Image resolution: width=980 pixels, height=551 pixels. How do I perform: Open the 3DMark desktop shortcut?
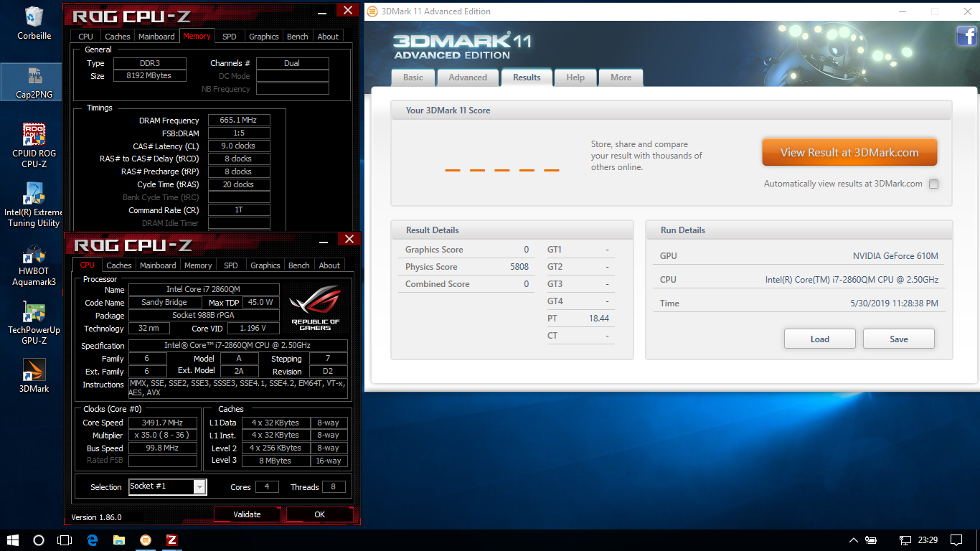(x=34, y=375)
